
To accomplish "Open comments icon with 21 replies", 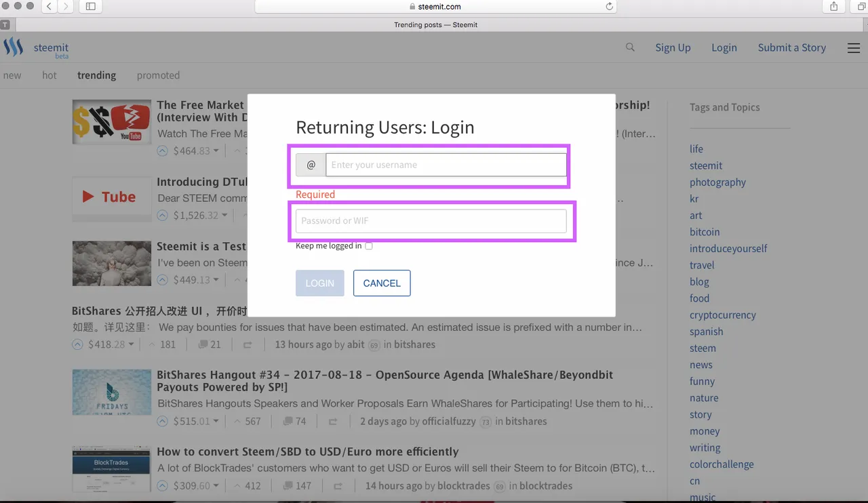I will click(202, 344).
